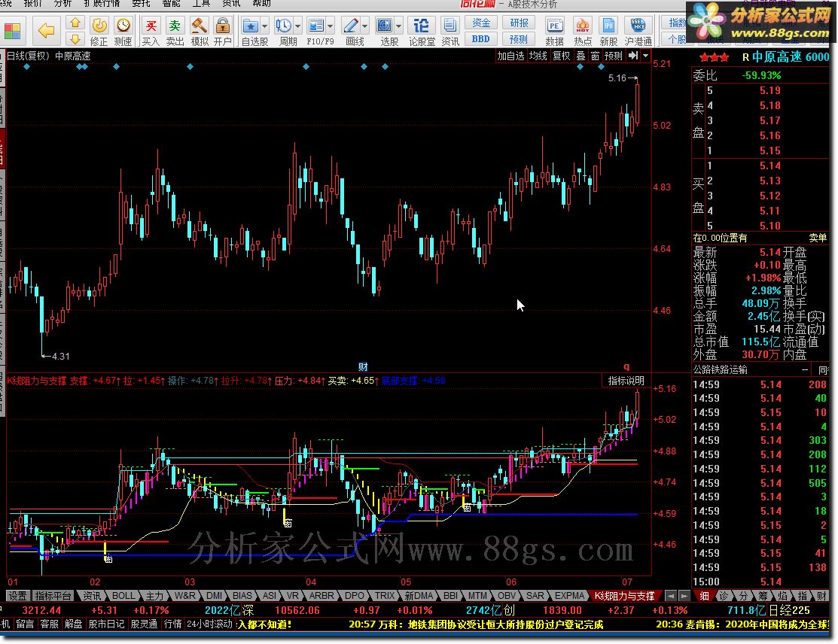Expand the 选股 dropdown arrow
838x644 pixels.
[x=399, y=26]
